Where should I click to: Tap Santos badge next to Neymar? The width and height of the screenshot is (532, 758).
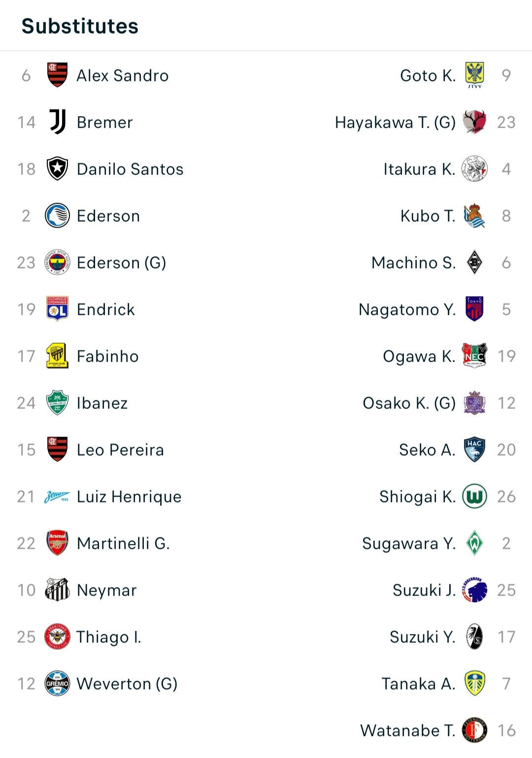pyautogui.click(x=57, y=590)
